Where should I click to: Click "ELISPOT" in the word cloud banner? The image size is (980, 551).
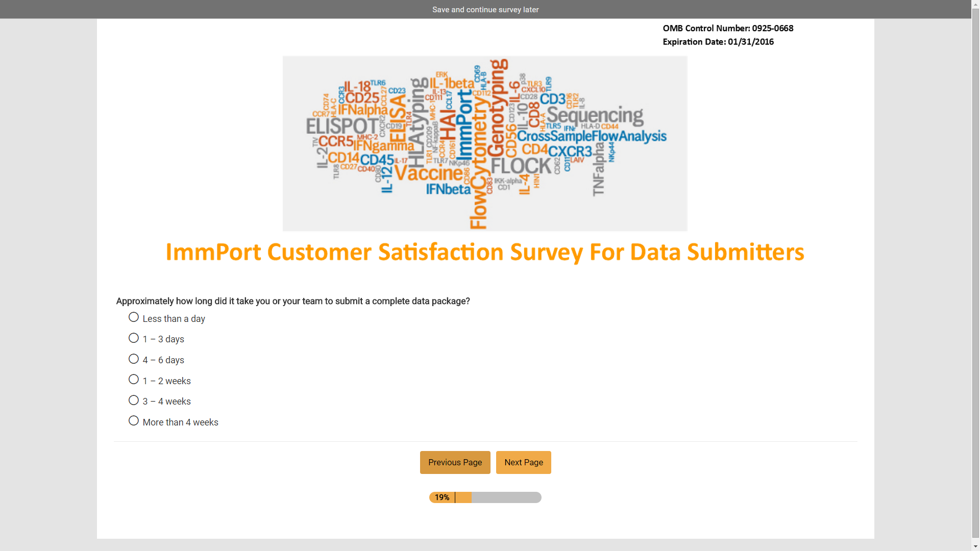pos(342,126)
